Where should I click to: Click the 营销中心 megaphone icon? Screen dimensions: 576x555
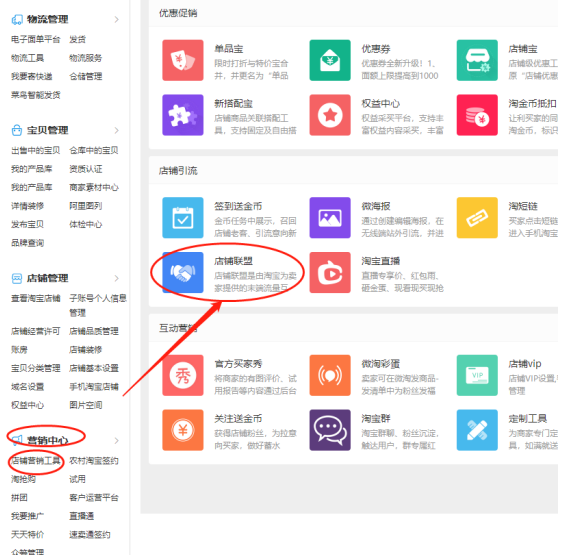tap(17, 440)
